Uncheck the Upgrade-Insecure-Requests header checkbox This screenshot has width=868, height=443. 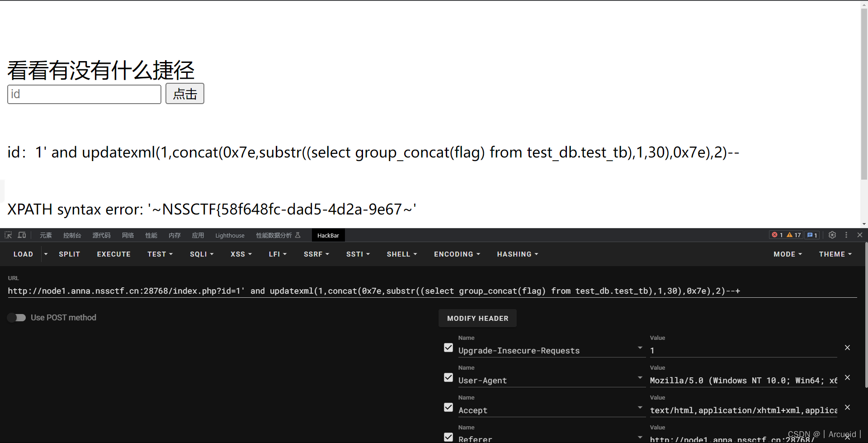[x=448, y=348]
